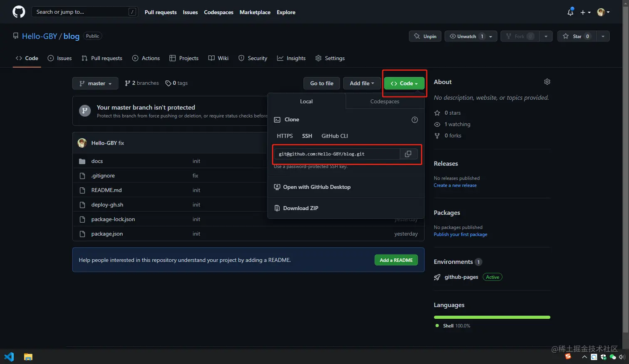Open with GitHub Desktop

[x=312, y=187]
